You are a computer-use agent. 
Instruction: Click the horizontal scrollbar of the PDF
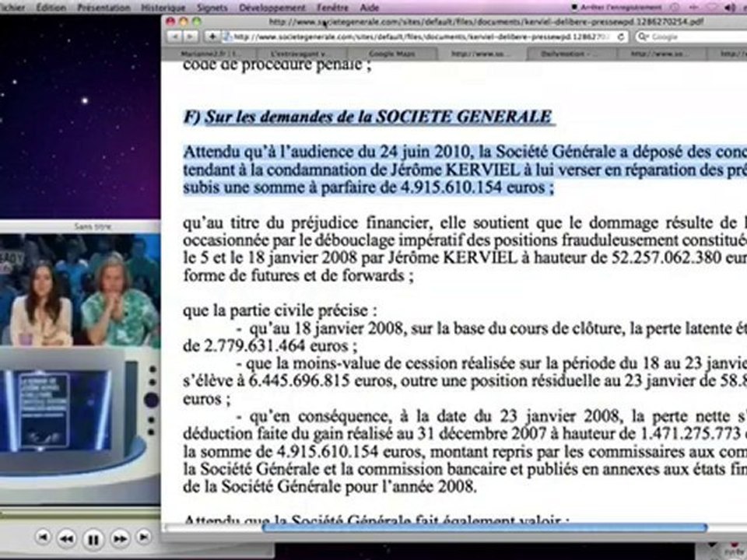485,527
